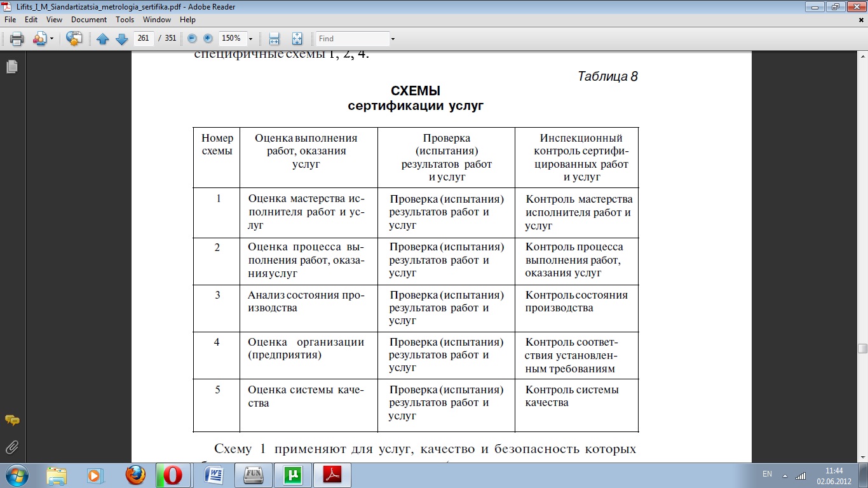Open the Comments panel icon
The height and width of the screenshot is (488, 868).
coord(12,421)
